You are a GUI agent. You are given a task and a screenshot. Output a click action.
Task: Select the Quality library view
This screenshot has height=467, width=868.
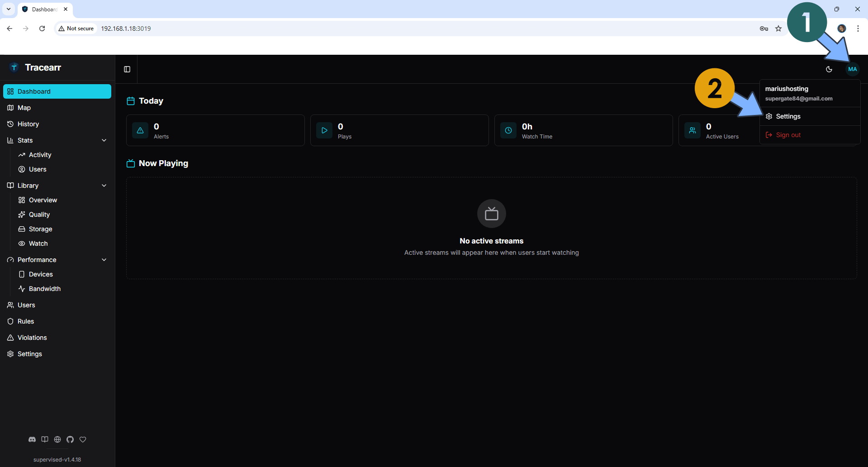click(39, 214)
